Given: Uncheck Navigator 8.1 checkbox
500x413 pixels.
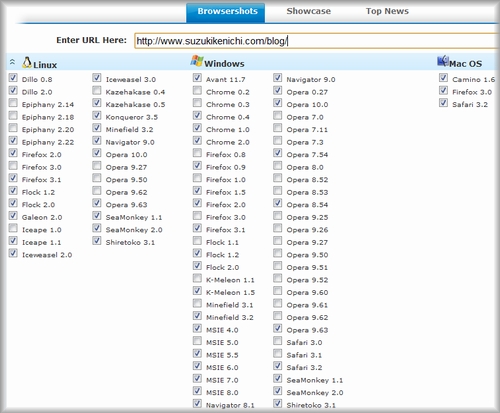Looking at the screenshot, I should [x=197, y=404].
